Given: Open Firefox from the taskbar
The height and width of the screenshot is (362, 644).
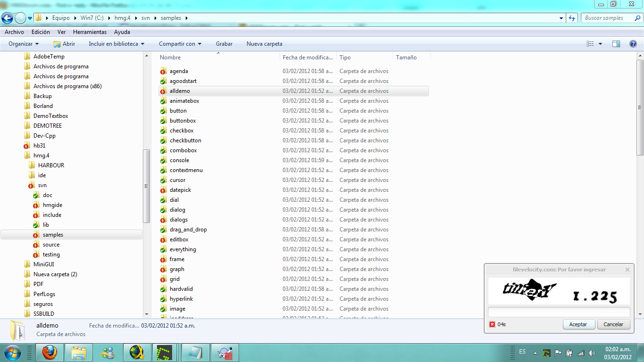Looking at the screenshot, I should point(50,352).
